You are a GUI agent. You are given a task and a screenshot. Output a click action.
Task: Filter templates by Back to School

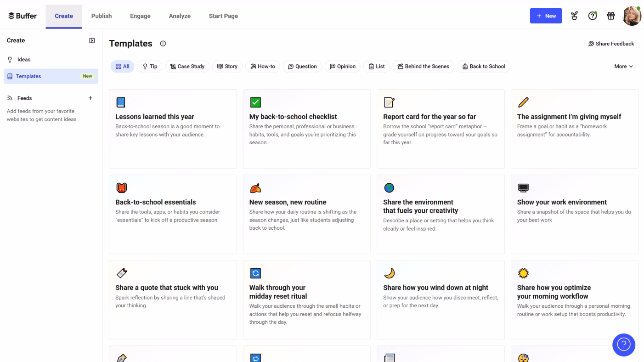click(483, 67)
